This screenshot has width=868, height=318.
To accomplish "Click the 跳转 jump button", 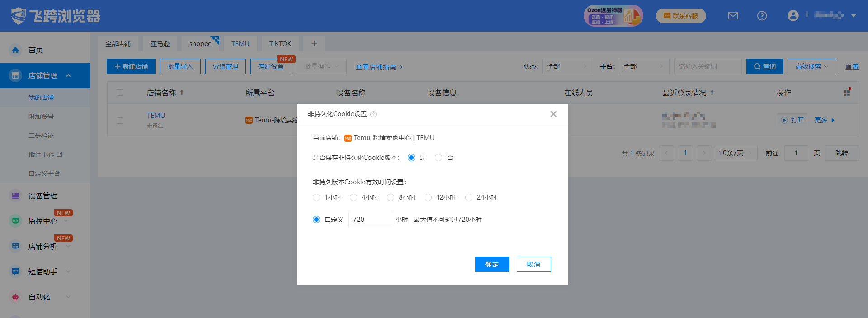I will [x=841, y=153].
